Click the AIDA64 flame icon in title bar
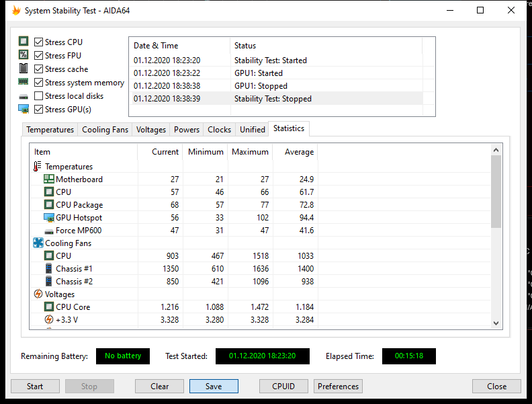The height and width of the screenshot is (404, 532). click(x=16, y=11)
